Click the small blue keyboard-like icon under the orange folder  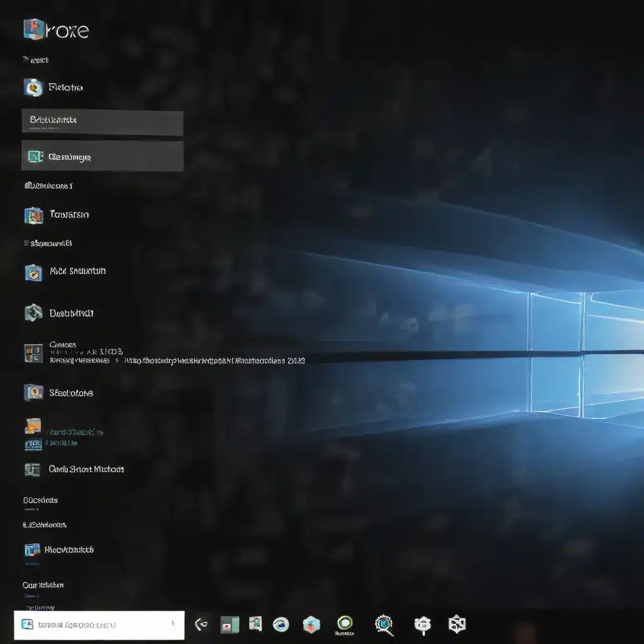coord(33,445)
